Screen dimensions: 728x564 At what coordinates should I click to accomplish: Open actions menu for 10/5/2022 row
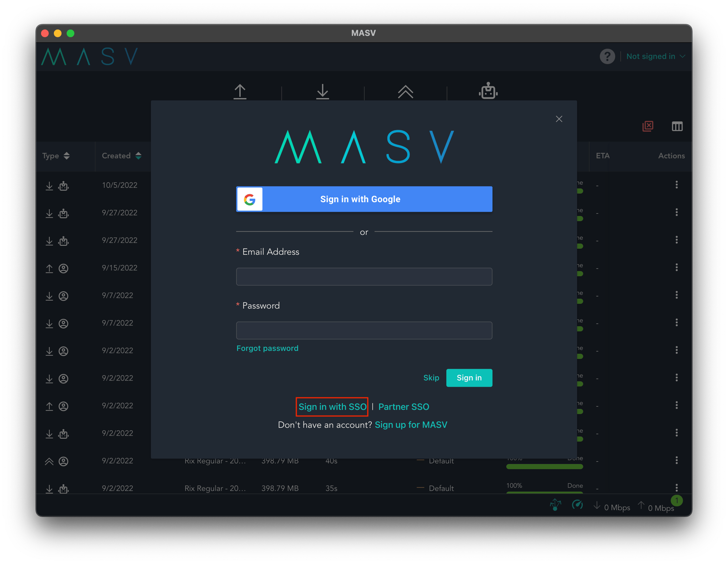tap(676, 185)
